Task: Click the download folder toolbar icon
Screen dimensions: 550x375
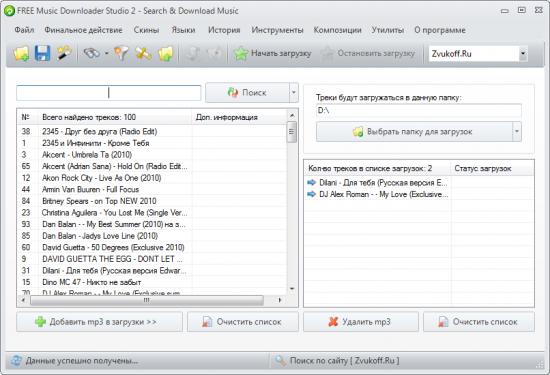Action: [x=166, y=54]
